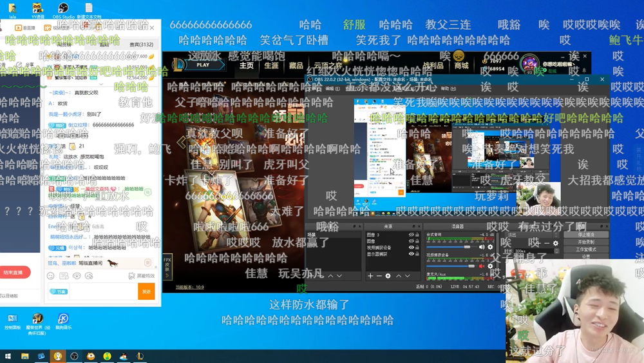Add a new source with plus icon
This screenshot has width=644, height=363.
tap(370, 276)
